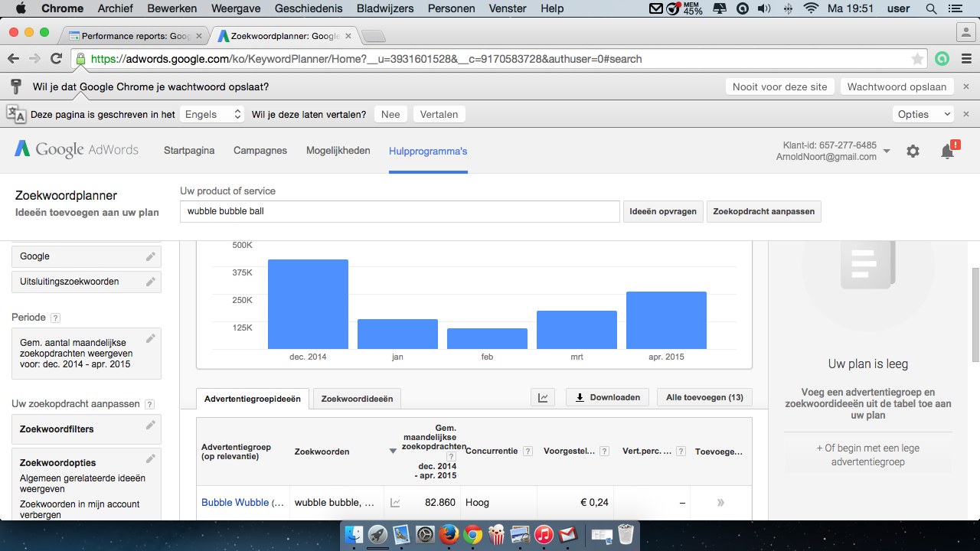Open Spotlight search in menu bar

pos(931,9)
